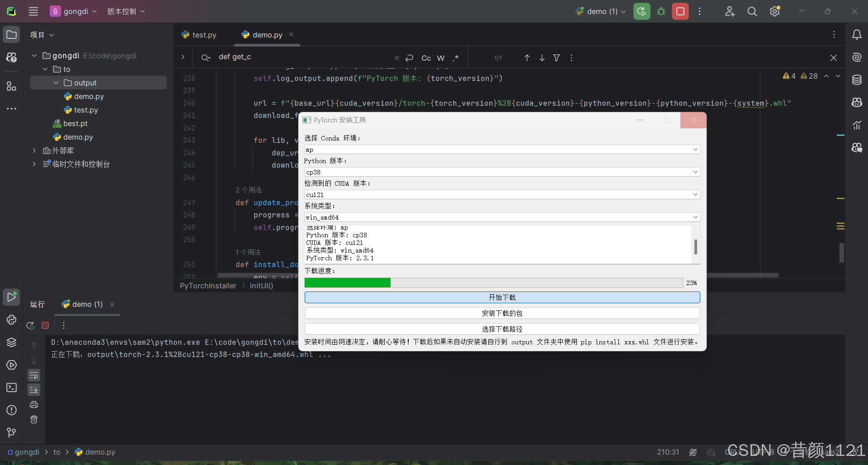
Task: Open the Problems tool window
Action: click(11, 410)
